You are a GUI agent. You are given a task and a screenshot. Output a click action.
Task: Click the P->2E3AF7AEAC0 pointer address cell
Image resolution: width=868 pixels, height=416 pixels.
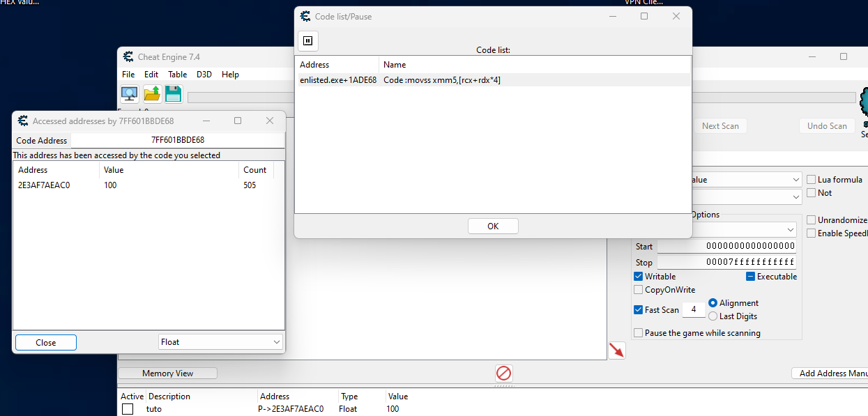(291, 409)
